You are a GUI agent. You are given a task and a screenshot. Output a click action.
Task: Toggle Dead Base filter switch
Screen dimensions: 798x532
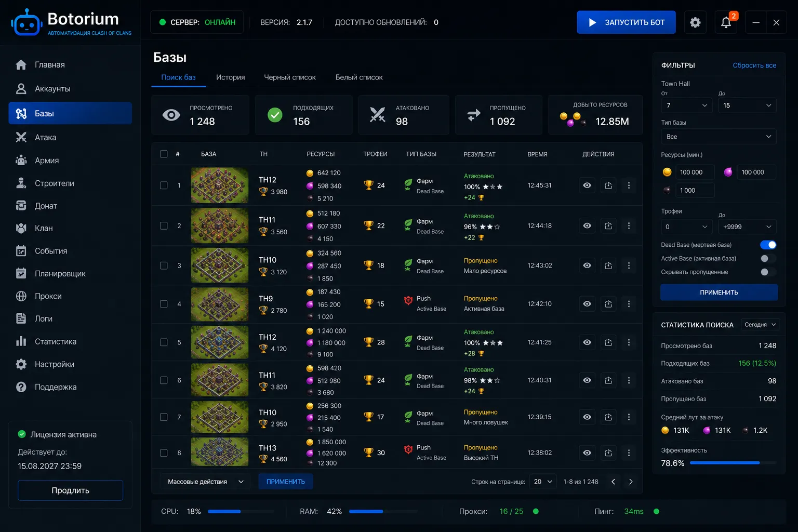tap(768, 245)
